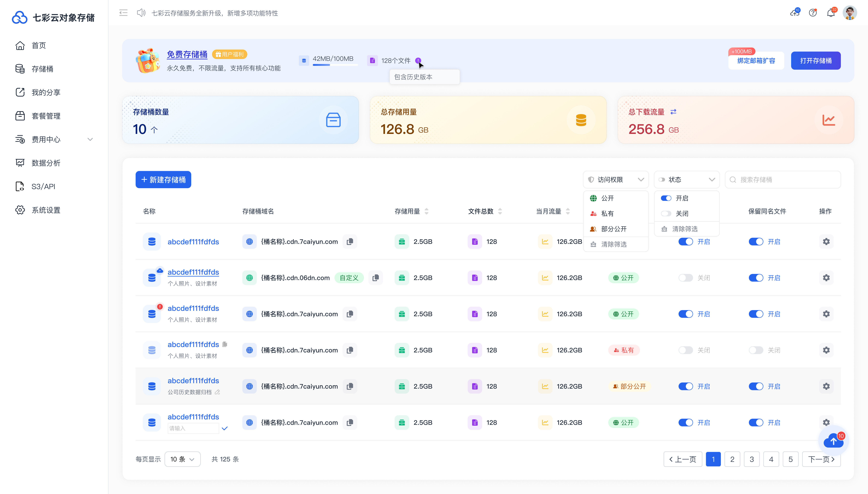Open the 10 条 page size dropdown
Image resolution: width=868 pixels, height=494 pixels.
[x=182, y=459]
